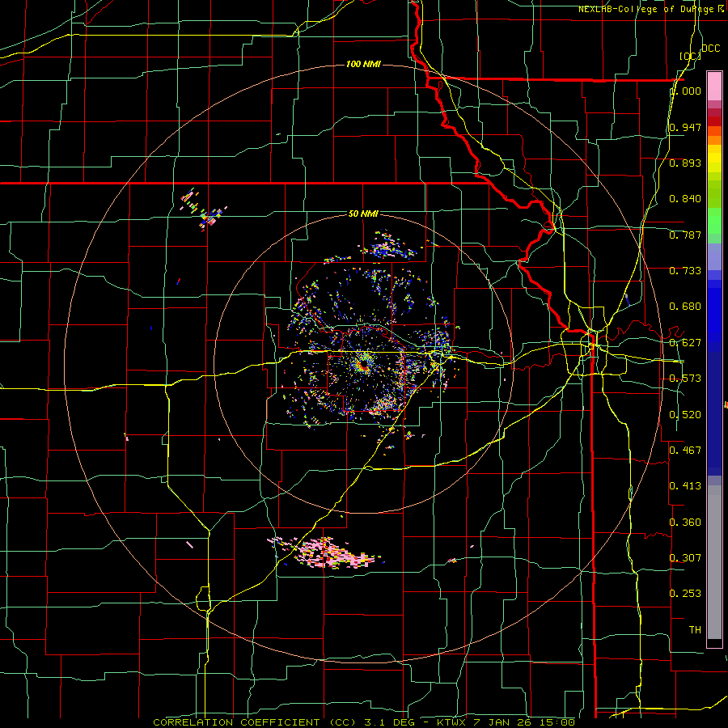Click the 0.467 color scale value
Image resolution: width=728 pixels, height=728 pixels.
pos(685,451)
